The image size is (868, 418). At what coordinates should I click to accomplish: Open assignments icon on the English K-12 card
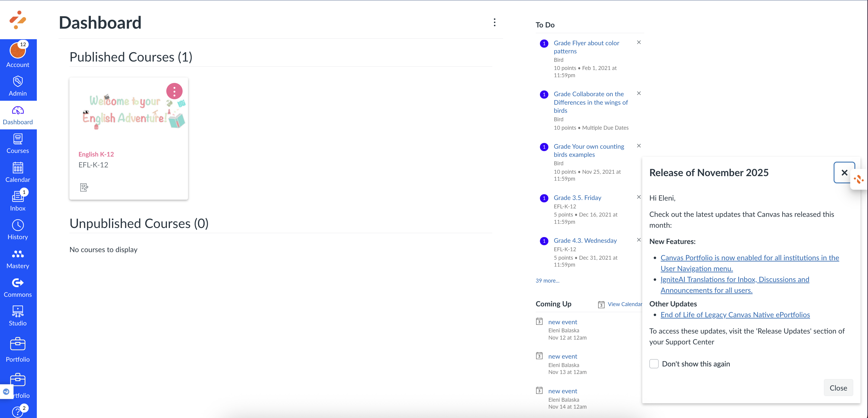click(84, 187)
